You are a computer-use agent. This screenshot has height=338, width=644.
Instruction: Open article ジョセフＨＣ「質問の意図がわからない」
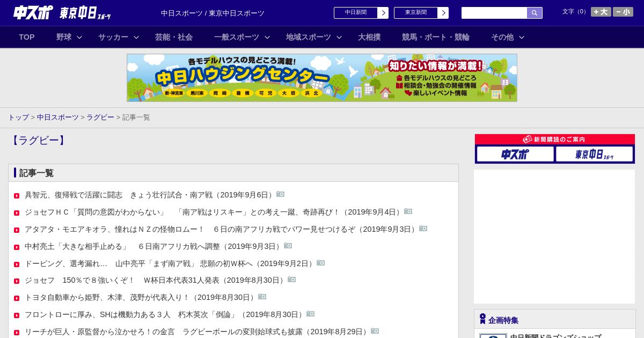(x=214, y=212)
